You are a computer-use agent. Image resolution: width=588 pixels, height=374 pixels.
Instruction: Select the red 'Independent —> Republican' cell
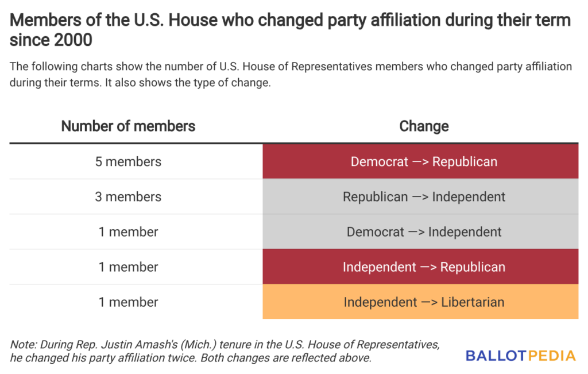pyautogui.click(x=424, y=267)
